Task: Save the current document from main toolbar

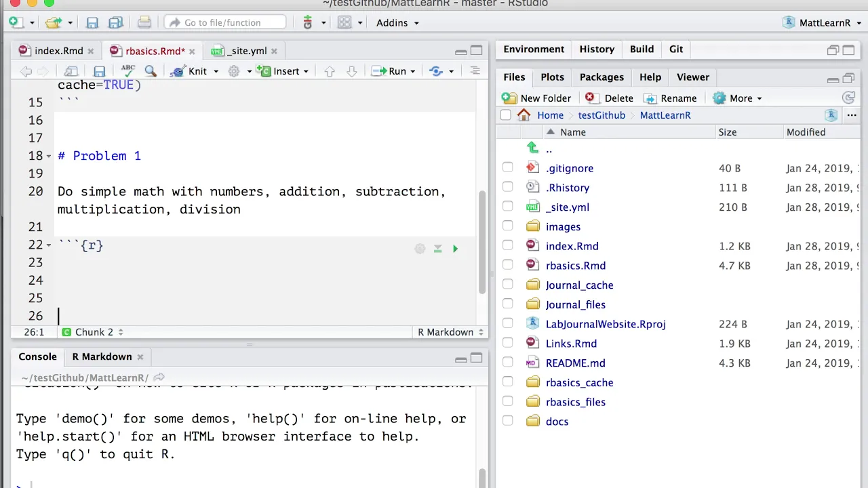Action: click(92, 22)
